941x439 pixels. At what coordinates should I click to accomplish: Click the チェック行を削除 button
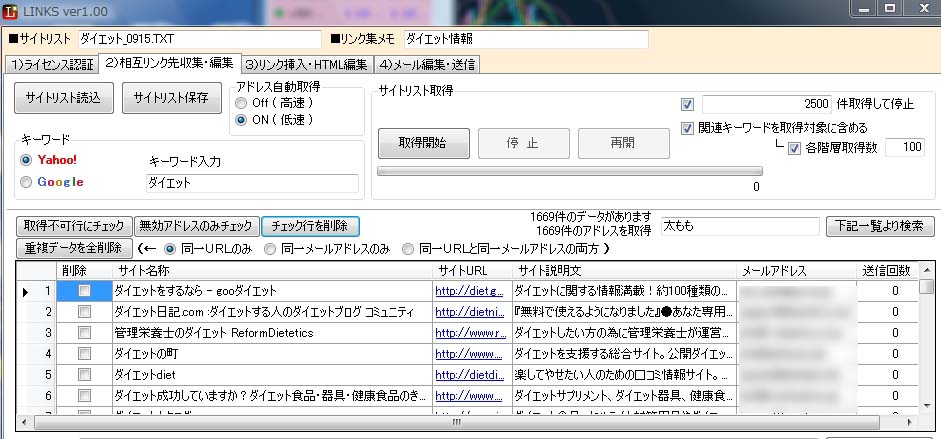(310, 226)
